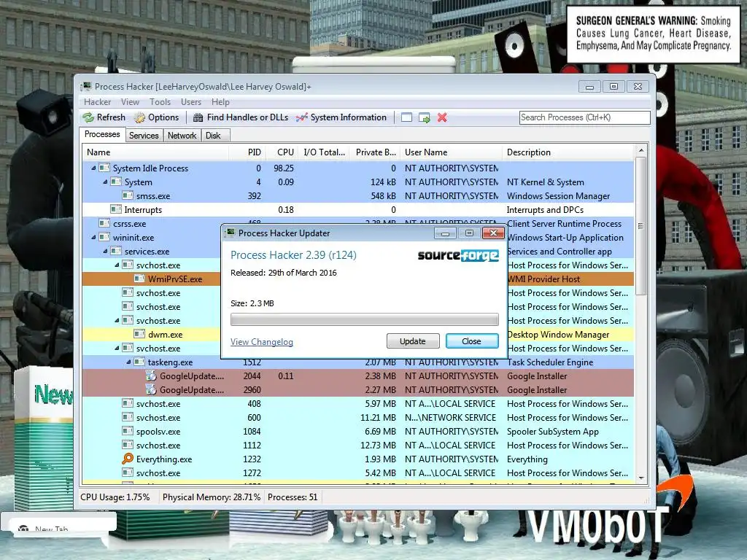Image resolution: width=747 pixels, height=560 pixels.
Task: Select spoolsv.exe process name
Action: point(158,432)
